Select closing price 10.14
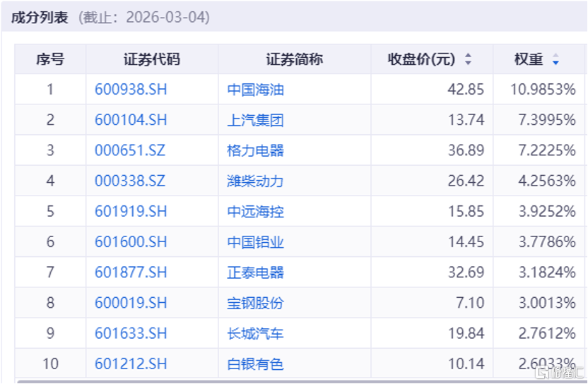Image resolution: width=588 pixels, height=384 pixels. click(466, 364)
